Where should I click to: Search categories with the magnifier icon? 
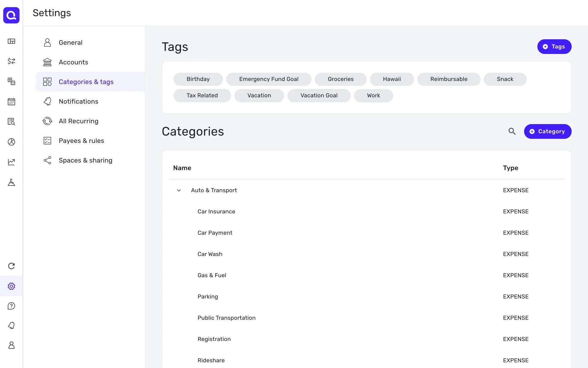coord(512,132)
